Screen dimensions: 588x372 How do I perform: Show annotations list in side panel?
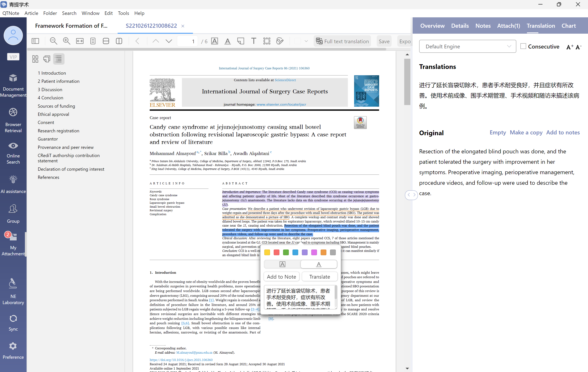[47, 59]
